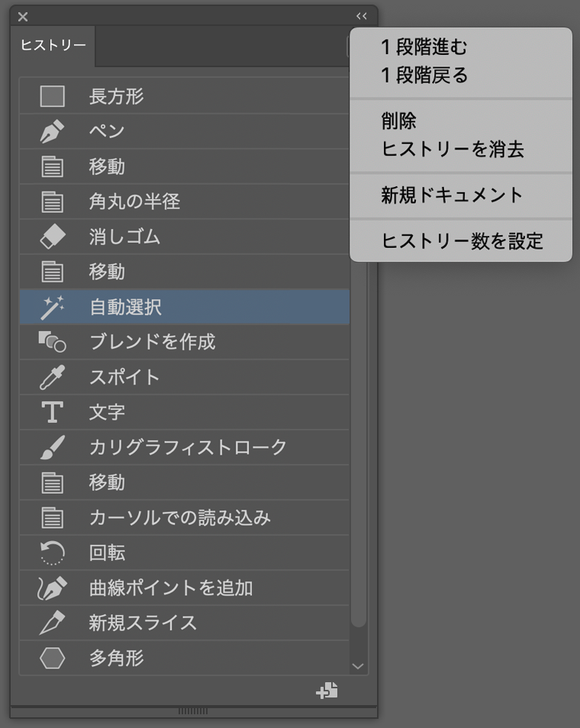Screen dimensions: 580x728
Task: Choose 1 段階進む from the menu
Action: point(424,47)
